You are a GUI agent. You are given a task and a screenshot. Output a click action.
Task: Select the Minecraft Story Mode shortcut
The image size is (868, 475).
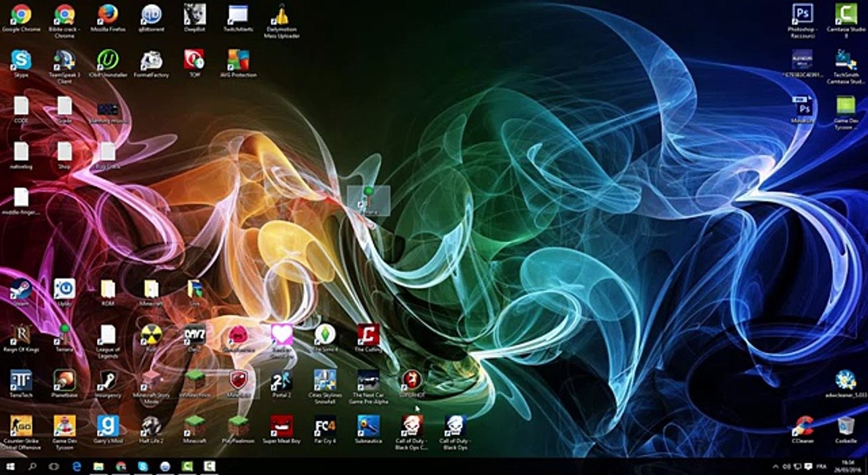tap(151, 387)
